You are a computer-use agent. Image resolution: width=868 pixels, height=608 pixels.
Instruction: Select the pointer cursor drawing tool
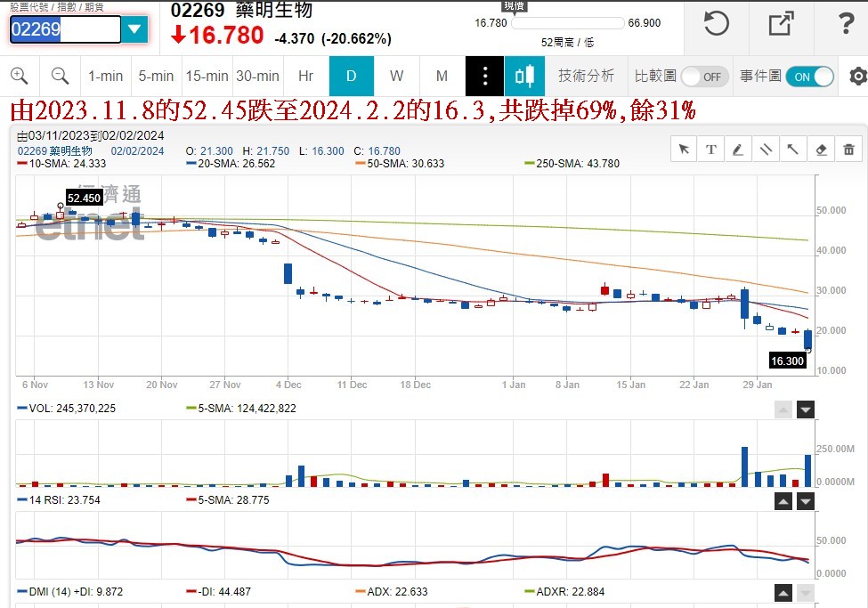tap(685, 149)
